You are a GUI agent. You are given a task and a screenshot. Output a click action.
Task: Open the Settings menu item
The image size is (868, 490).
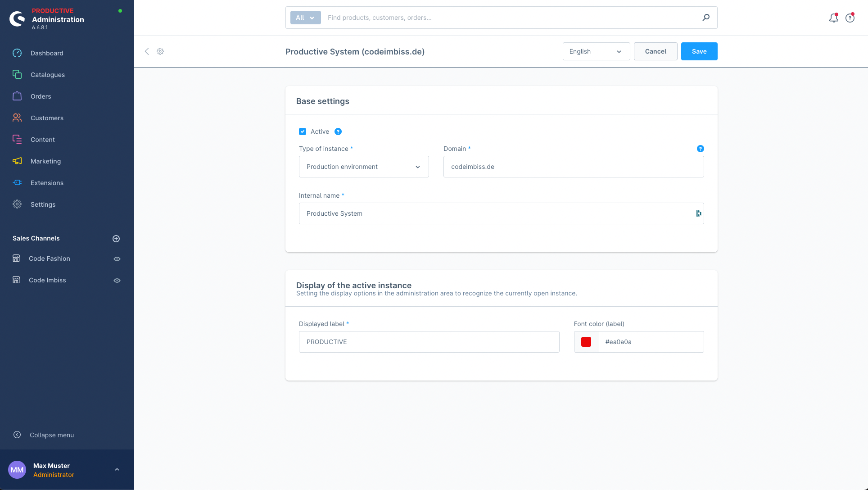click(43, 204)
